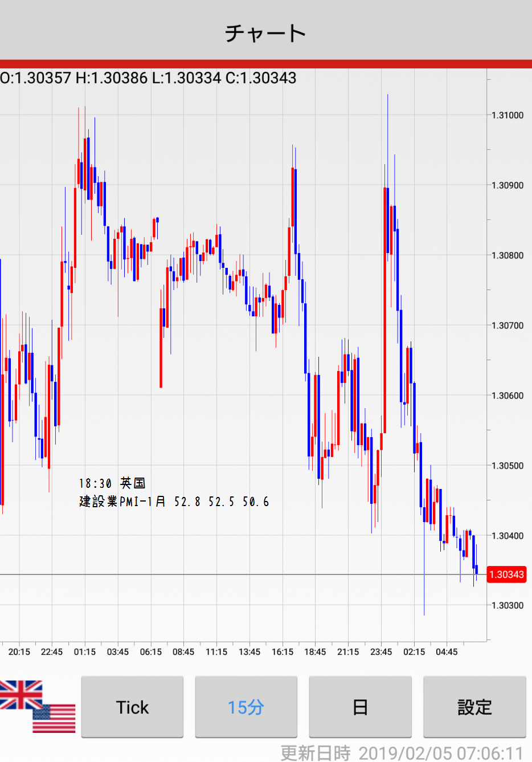
Task: Switch to the daily 日 timeframe
Action: 360,707
